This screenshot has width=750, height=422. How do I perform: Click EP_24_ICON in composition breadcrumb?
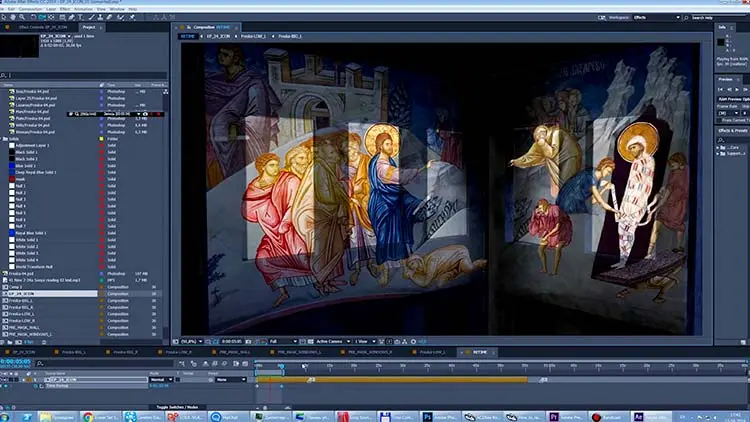(x=218, y=36)
